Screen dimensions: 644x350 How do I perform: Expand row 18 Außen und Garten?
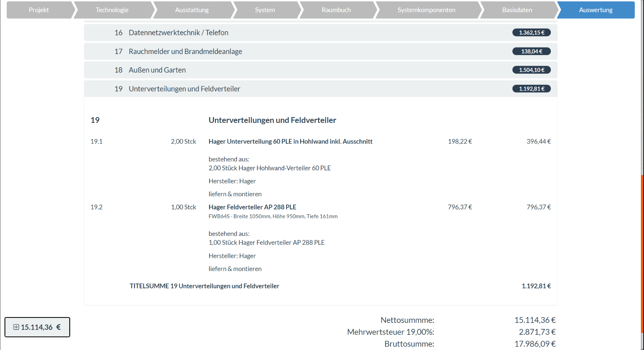point(157,70)
